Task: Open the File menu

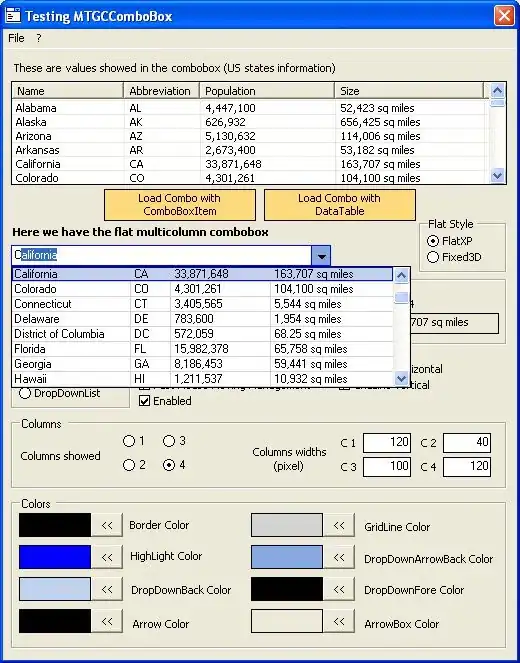Action: [16, 38]
